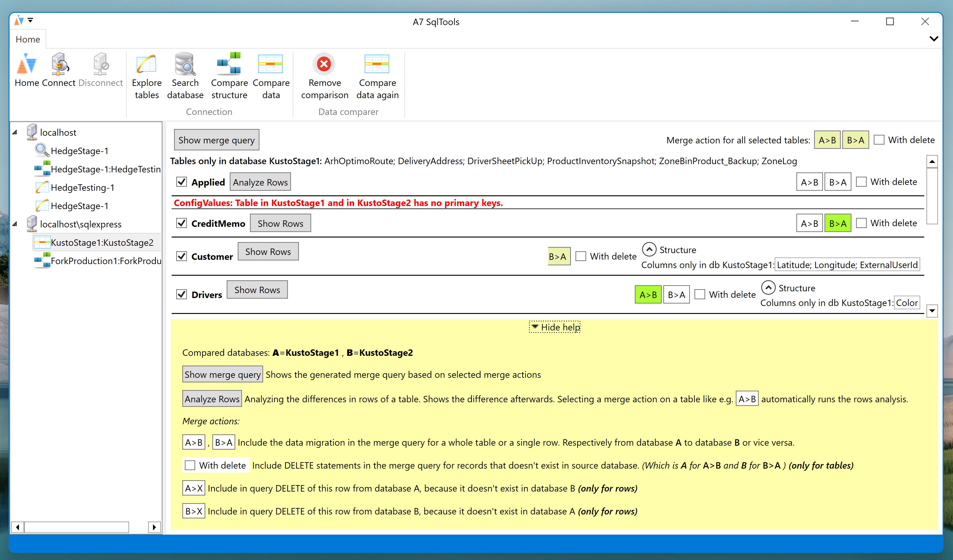Click Analyze Rows for Applied table

click(x=260, y=182)
